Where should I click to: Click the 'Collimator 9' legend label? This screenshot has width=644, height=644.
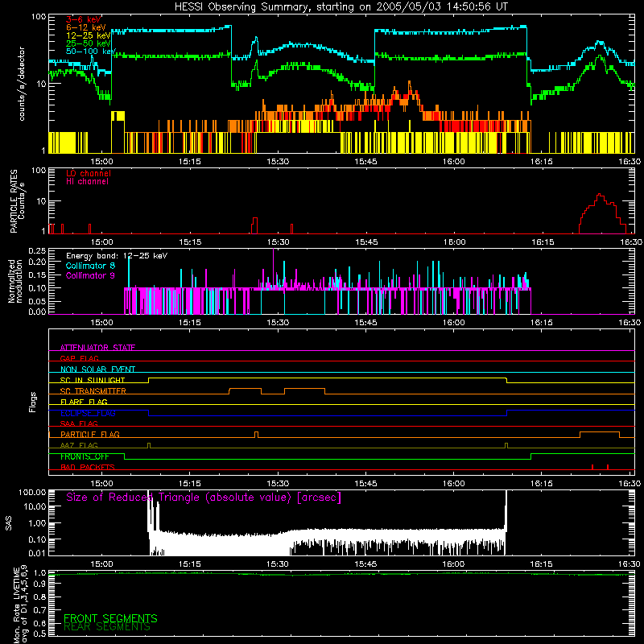click(90, 275)
